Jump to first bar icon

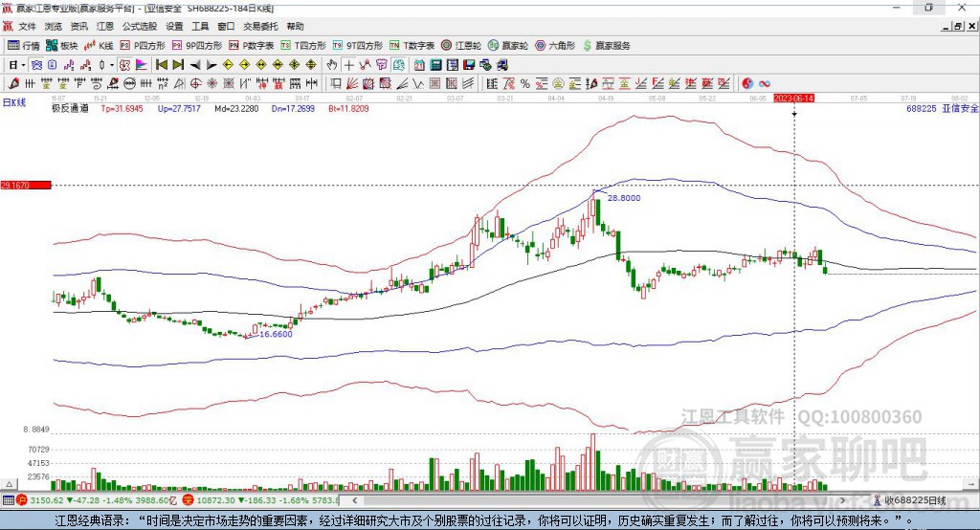click(161, 65)
